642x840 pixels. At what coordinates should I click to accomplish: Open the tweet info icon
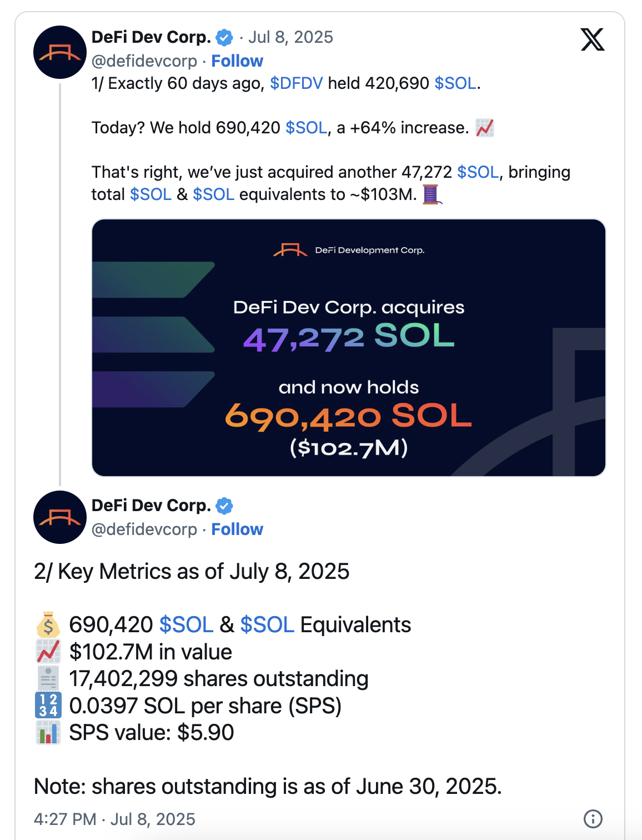(593, 818)
